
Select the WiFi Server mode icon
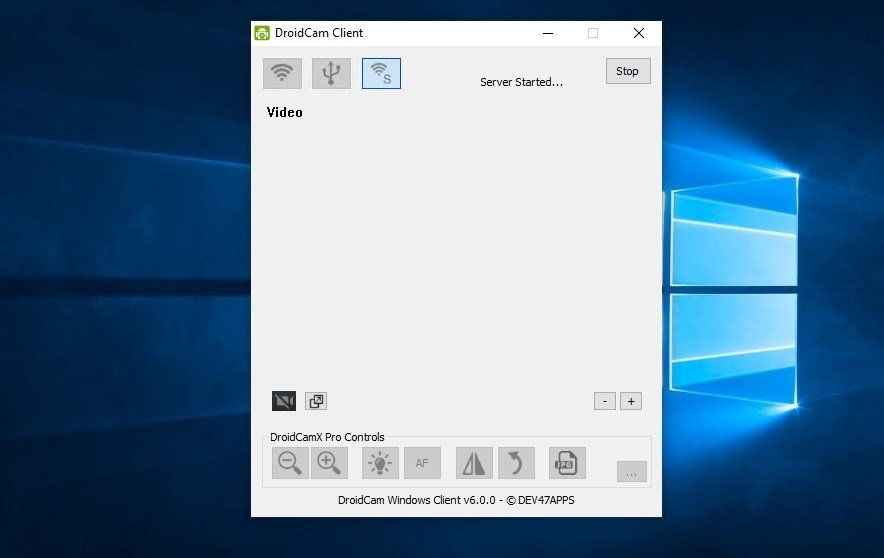(381, 73)
